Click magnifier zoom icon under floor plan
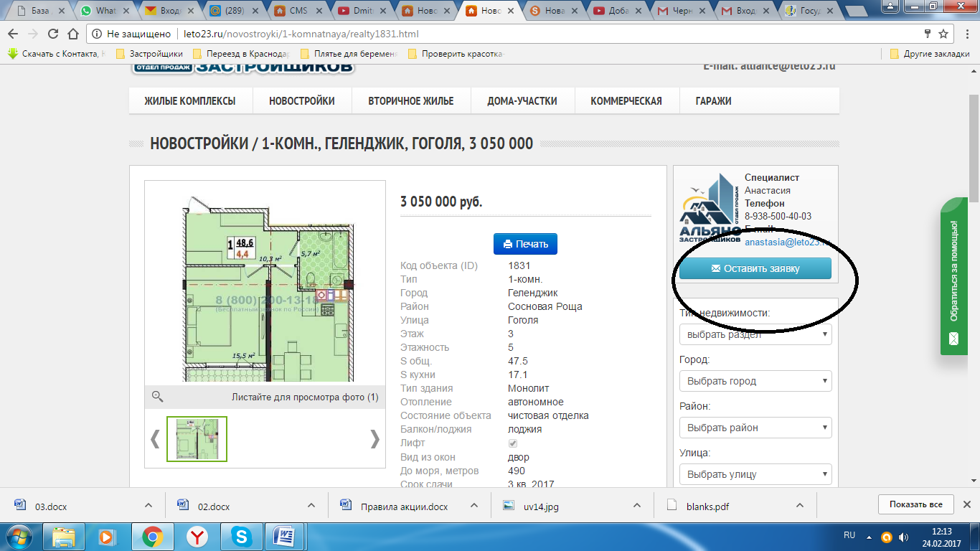This screenshot has width=980, height=551. [158, 397]
